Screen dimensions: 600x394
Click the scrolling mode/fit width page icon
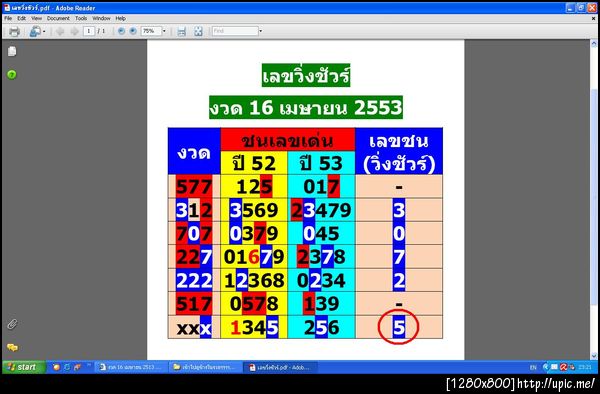[181, 31]
